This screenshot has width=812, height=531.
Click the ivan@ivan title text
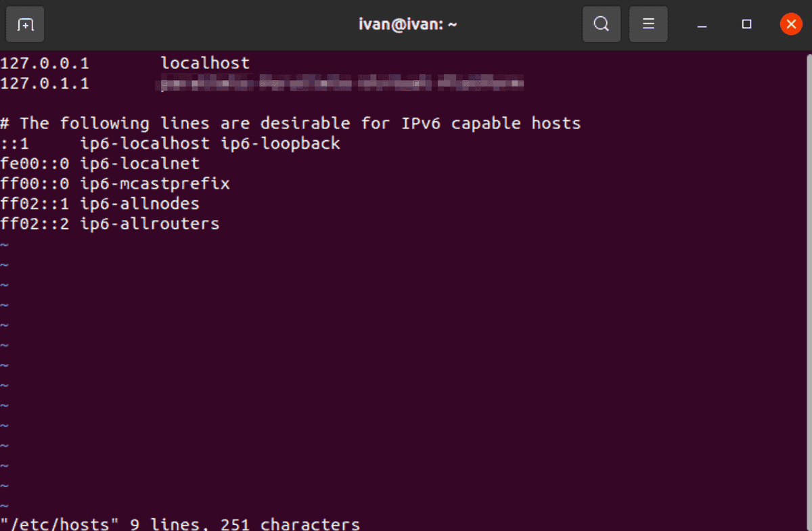407,24
